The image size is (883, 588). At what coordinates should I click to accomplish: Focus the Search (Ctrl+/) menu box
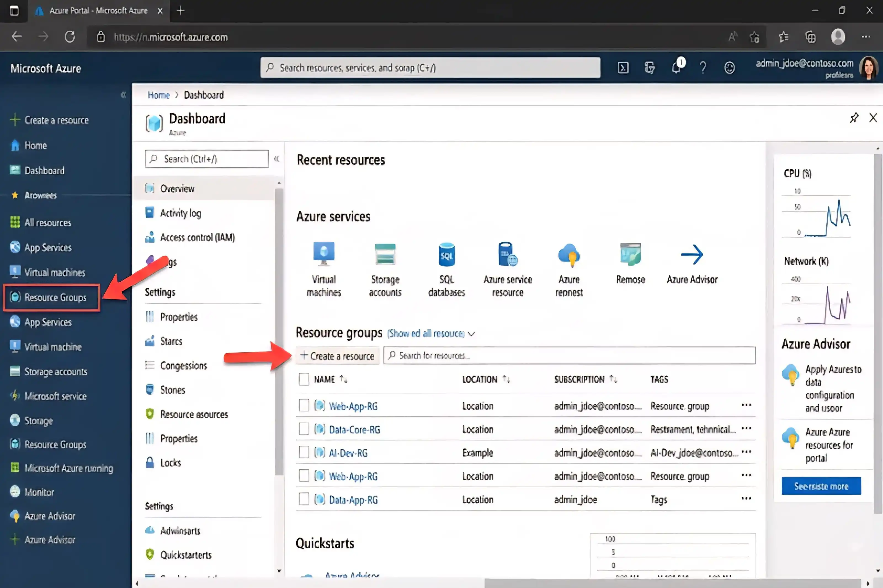[207, 159]
